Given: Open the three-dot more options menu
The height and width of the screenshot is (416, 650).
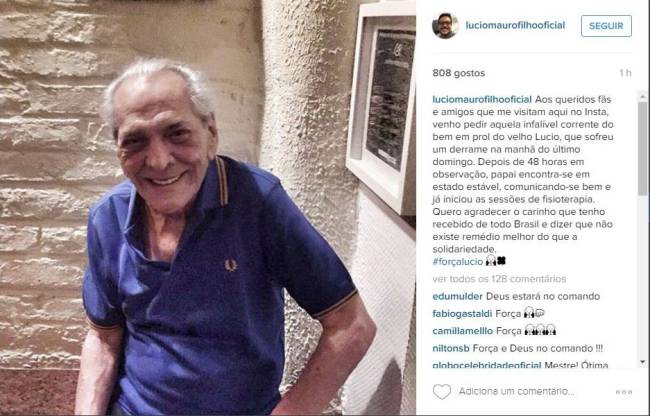Looking at the screenshot, I should (x=624, y=392).
